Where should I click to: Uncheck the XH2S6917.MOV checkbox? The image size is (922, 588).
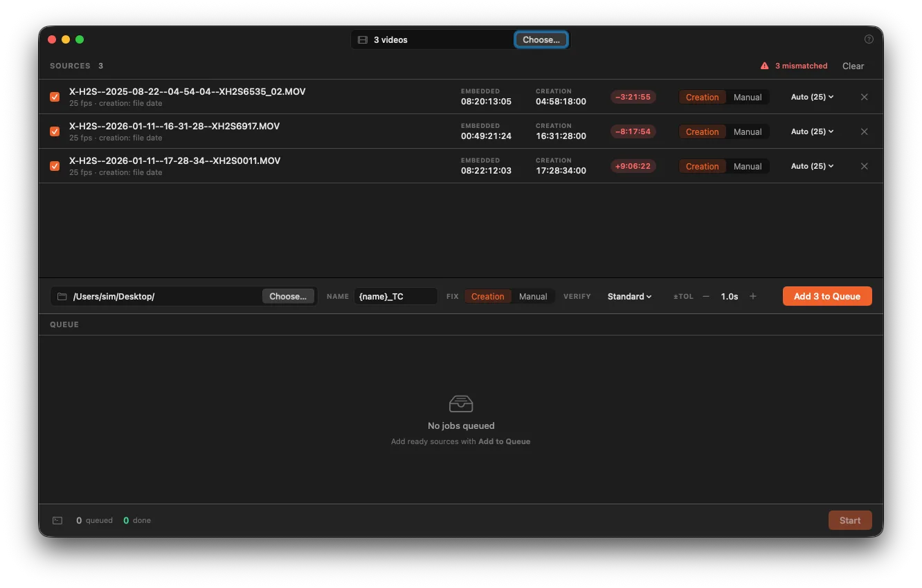point(55,131)
